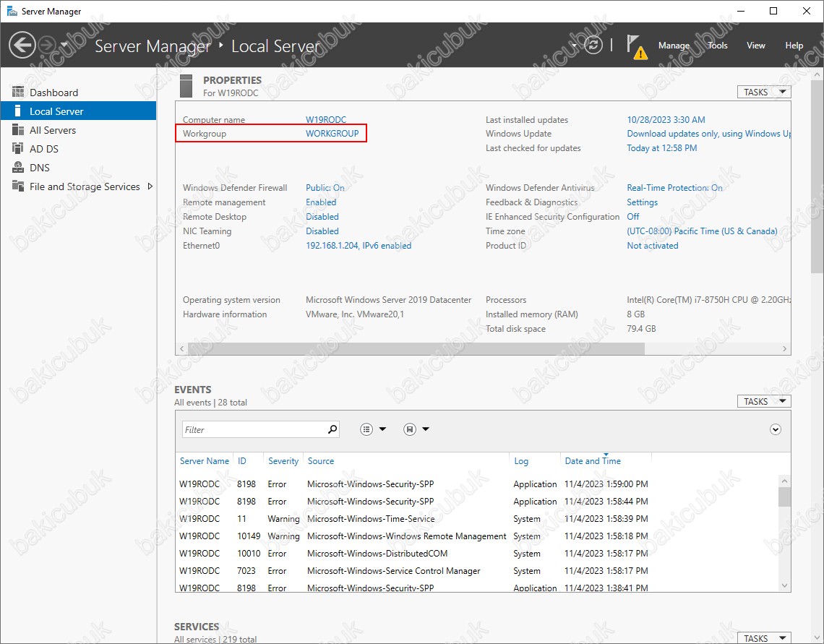The width and height of the screenshot is (824, 644).
Task: Expand File and Storage Services submenu arrow
Action: tap(150, 186)
